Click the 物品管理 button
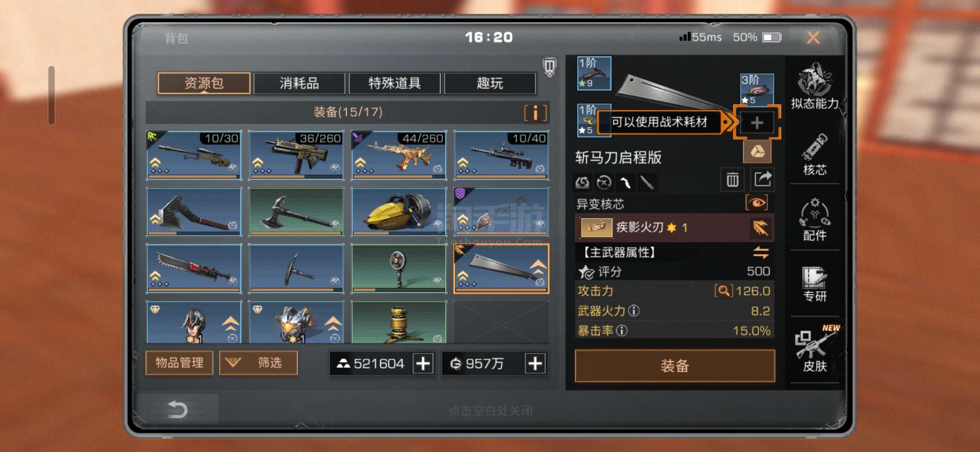The width and height of the screenshot is (980, 452). [x=179, y=362]
